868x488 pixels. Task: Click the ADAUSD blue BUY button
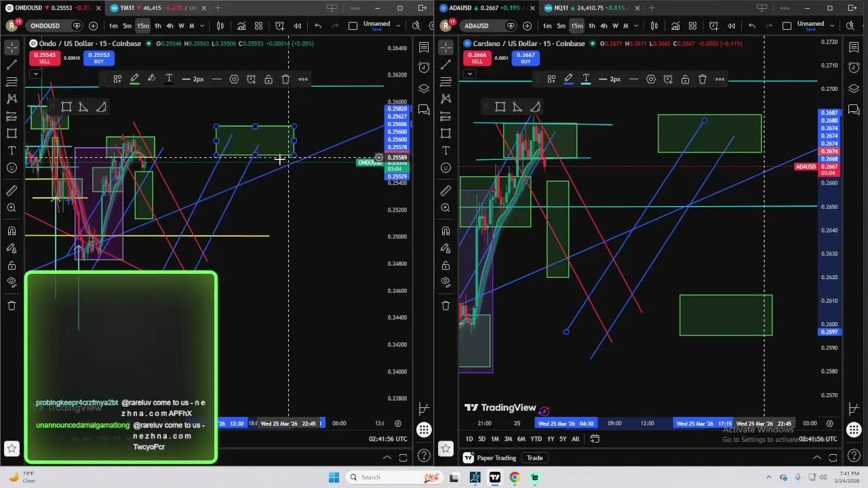526,58
